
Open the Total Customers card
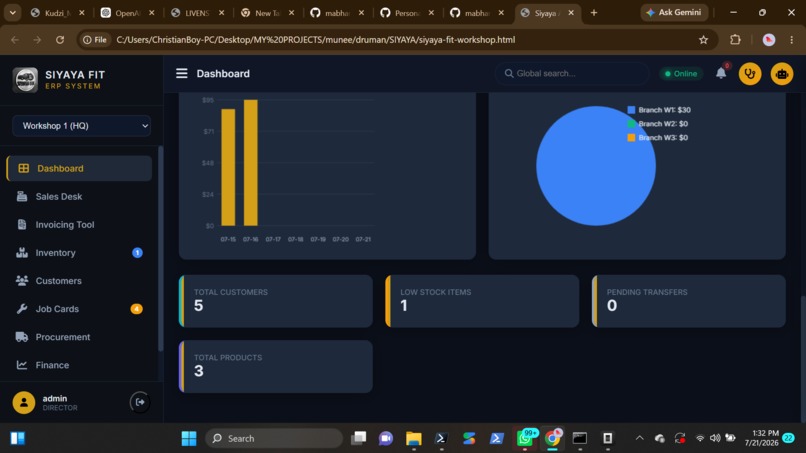[x=276, y=301]
